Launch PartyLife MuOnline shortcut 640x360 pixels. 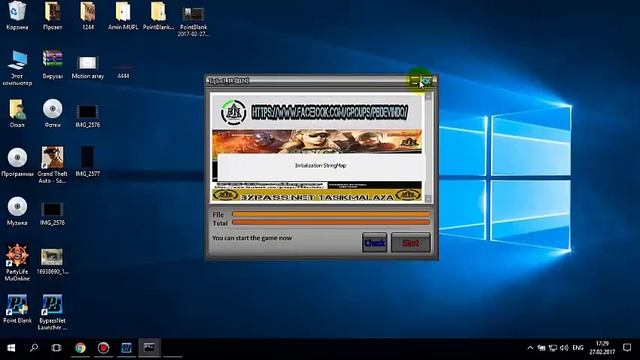[x=17, y=263]
